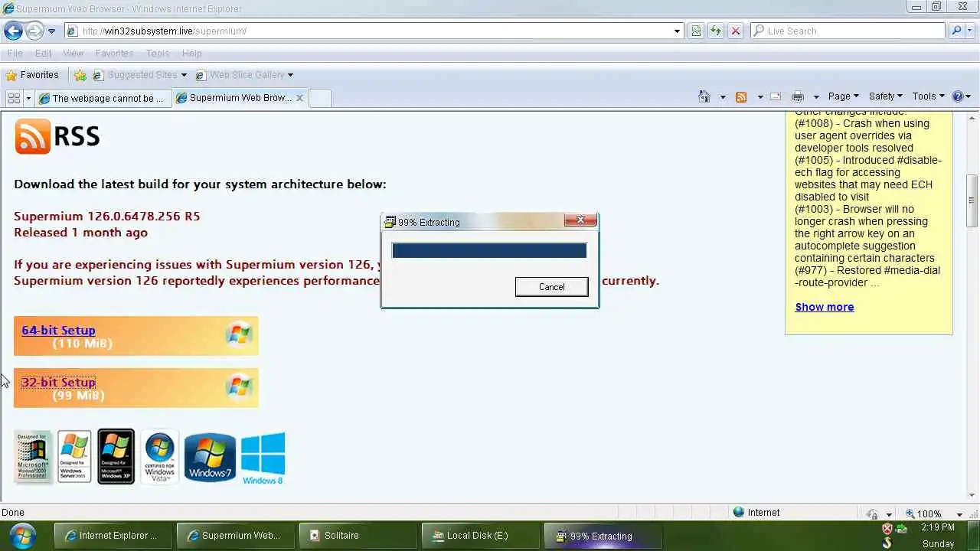The width and height of the screenshot is (980, 551).
Task: Click the Designed for Windows XP badge
Action: [116, 457]
